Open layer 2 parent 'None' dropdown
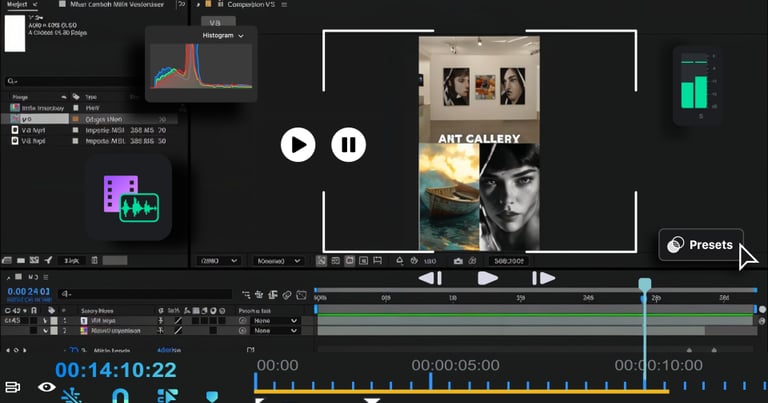 (x=275, y=331)
